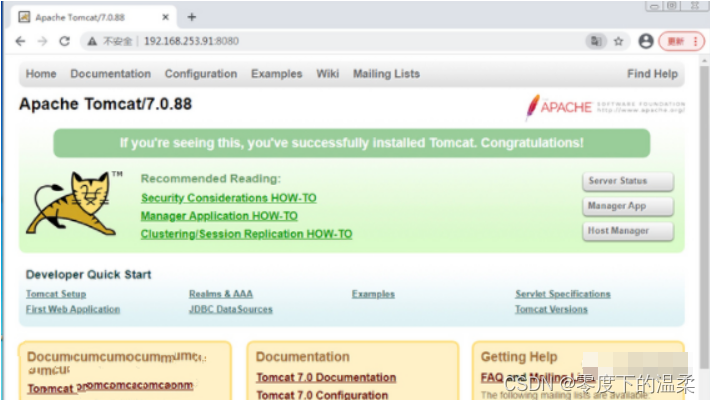Open the Examples quick start link
Image resolution: width=710 pixels, height=403 pixels.
tap(373, 294)
